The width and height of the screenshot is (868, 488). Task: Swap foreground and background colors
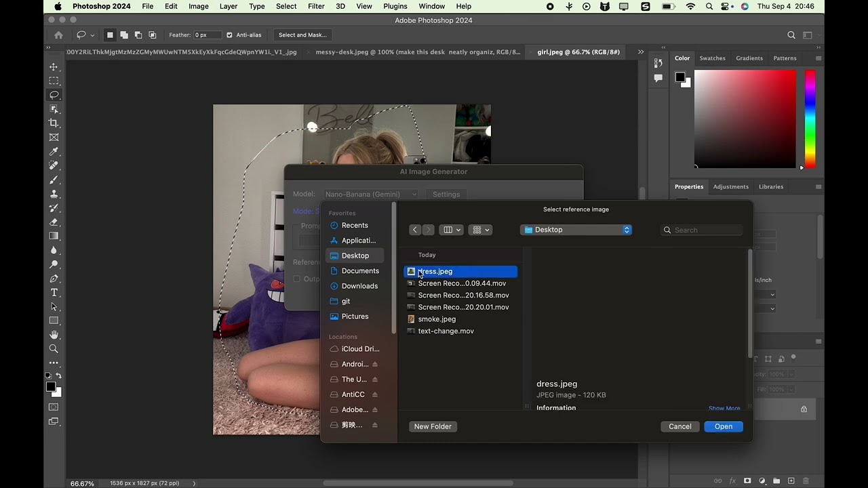pos(59,375)
